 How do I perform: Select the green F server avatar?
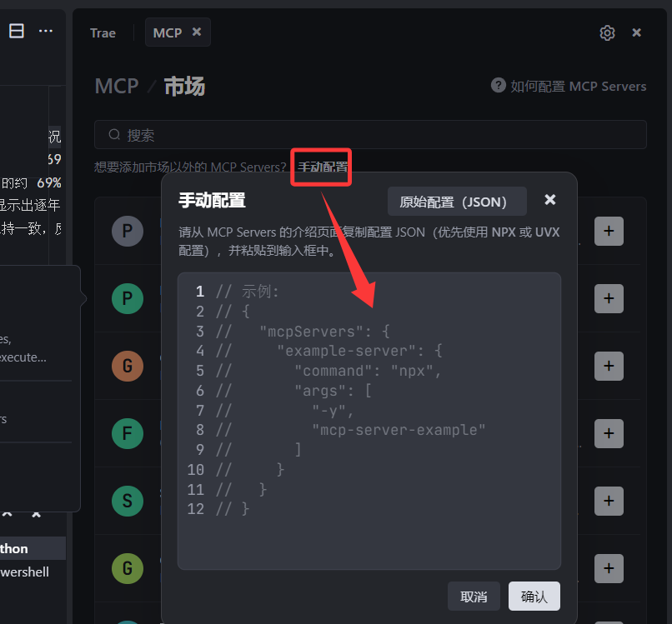(x=128, y=433)
